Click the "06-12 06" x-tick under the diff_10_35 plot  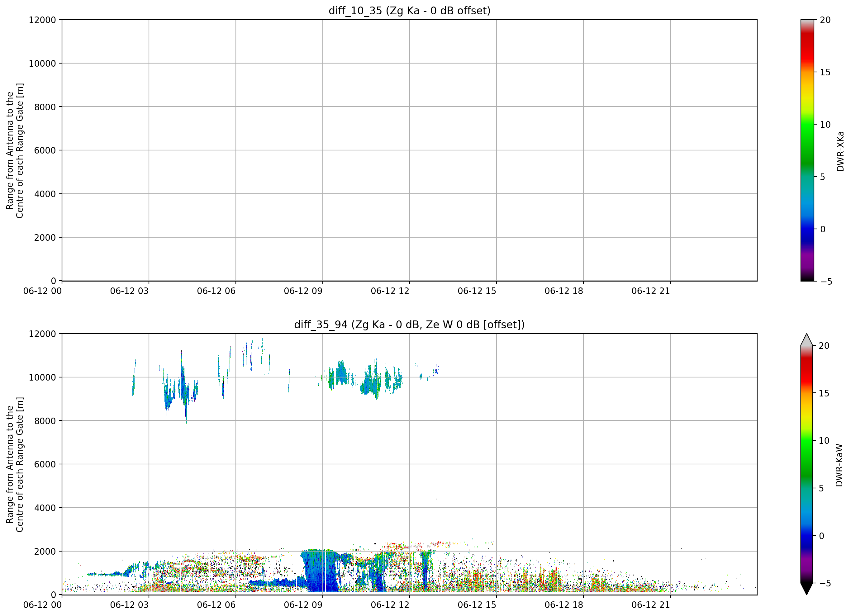216,291
